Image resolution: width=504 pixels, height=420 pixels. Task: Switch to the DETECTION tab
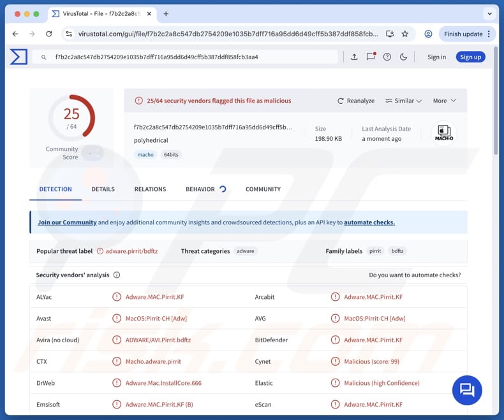[x=56, y=189]
